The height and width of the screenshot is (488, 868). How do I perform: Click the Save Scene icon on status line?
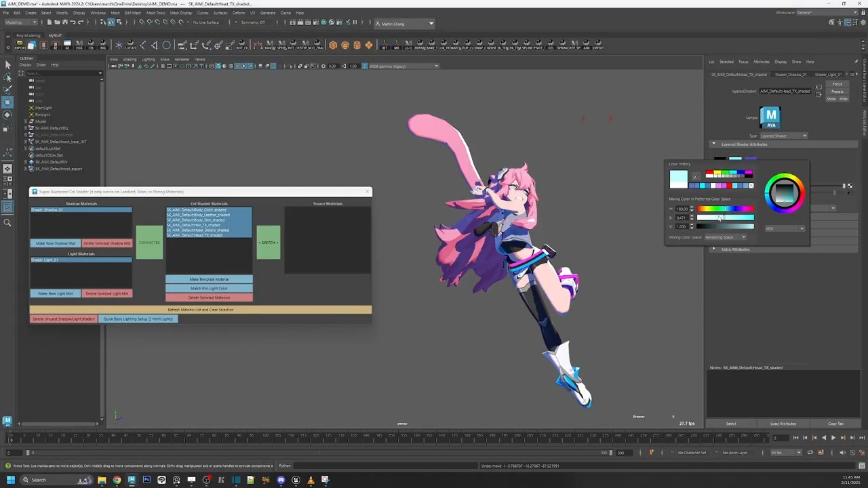(x=65, y=22)
